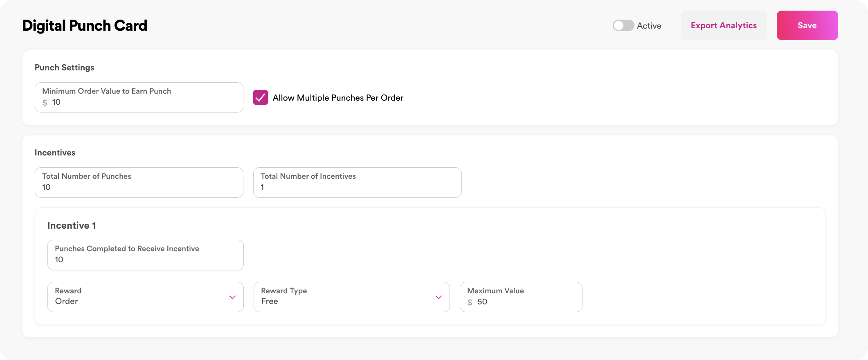Viewport: 868px width, 360px height.
Task: Uncheck Allow Multiple Punches Per Order checkbox
Action: [260, 97]
